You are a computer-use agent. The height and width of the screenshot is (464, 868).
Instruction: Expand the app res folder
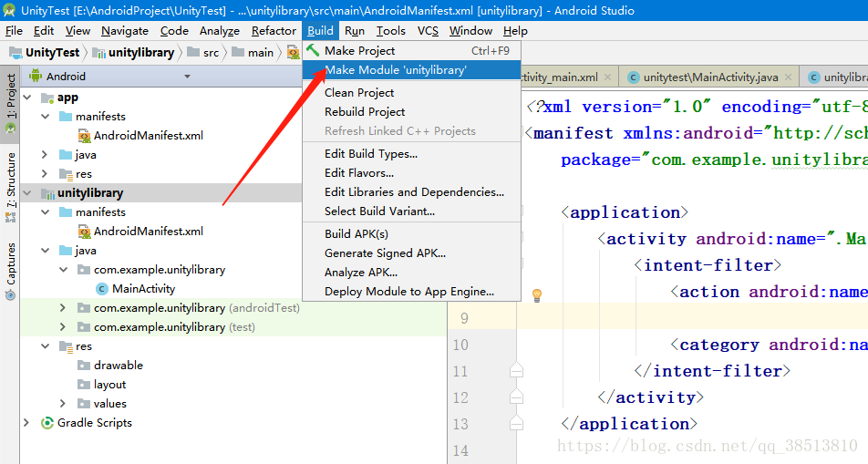click(46, 174)
